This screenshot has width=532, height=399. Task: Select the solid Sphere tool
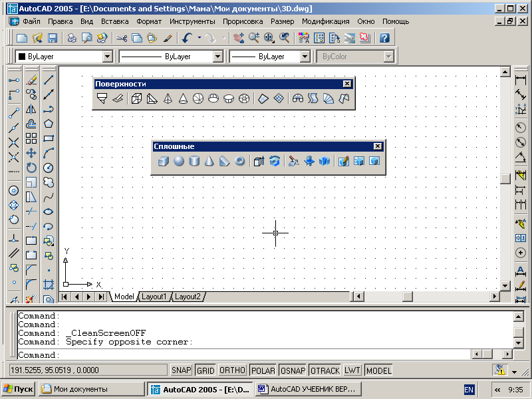(179, 161)
